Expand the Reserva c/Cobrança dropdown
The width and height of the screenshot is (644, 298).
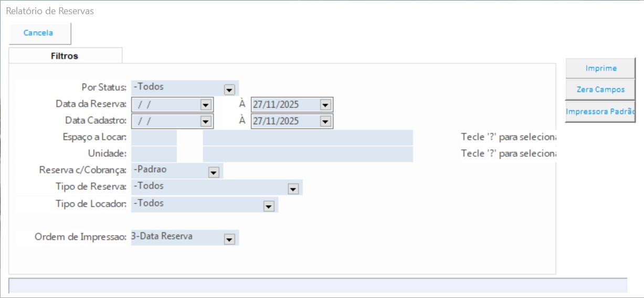[x=213, y=172]
